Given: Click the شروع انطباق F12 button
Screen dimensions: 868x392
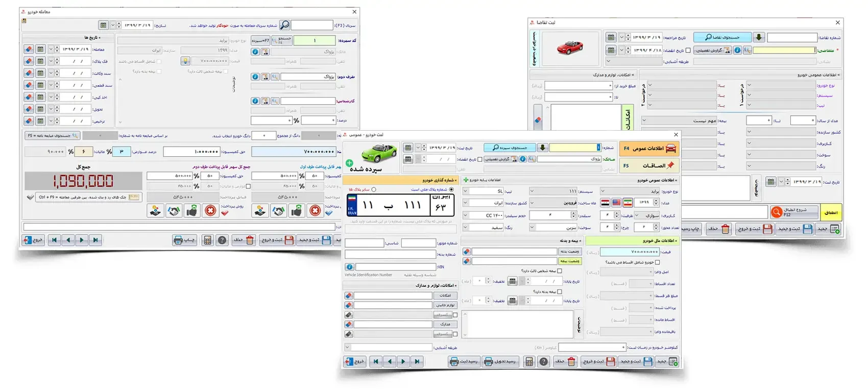Looking at the screenshot, I should pyautogui.click(x=794, y=212).
